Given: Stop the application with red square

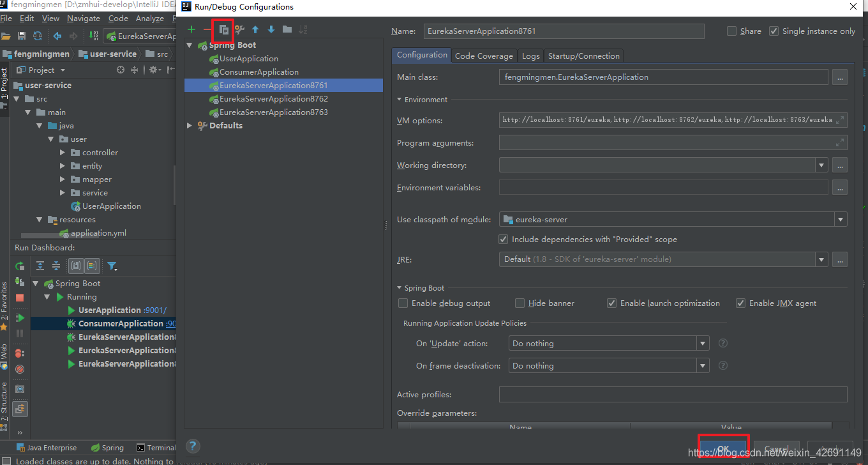Looking at the screenshot, I should coord(20,298).
